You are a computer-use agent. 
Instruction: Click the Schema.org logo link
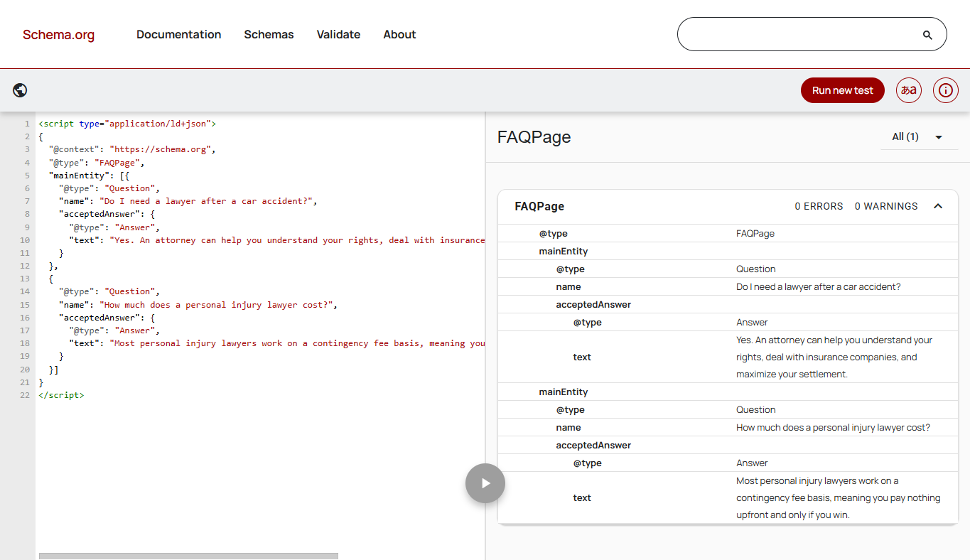coord(58,35)
